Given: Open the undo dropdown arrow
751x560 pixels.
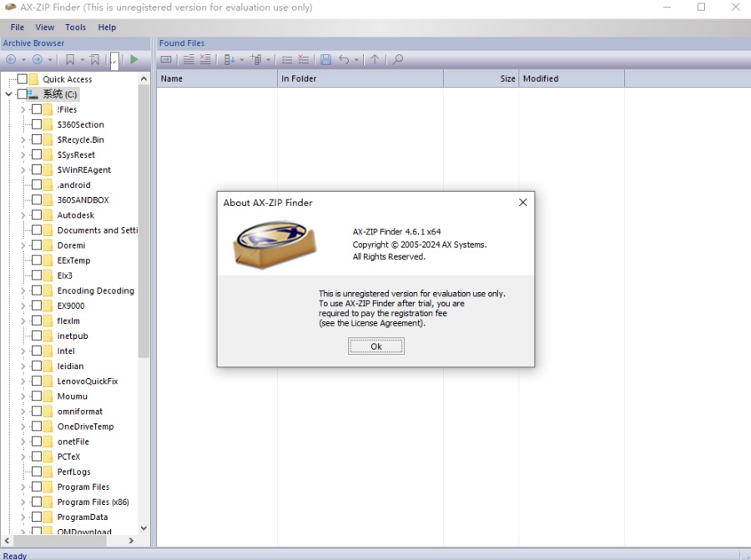Looking at the screenshot, I should tap(356, 60).
